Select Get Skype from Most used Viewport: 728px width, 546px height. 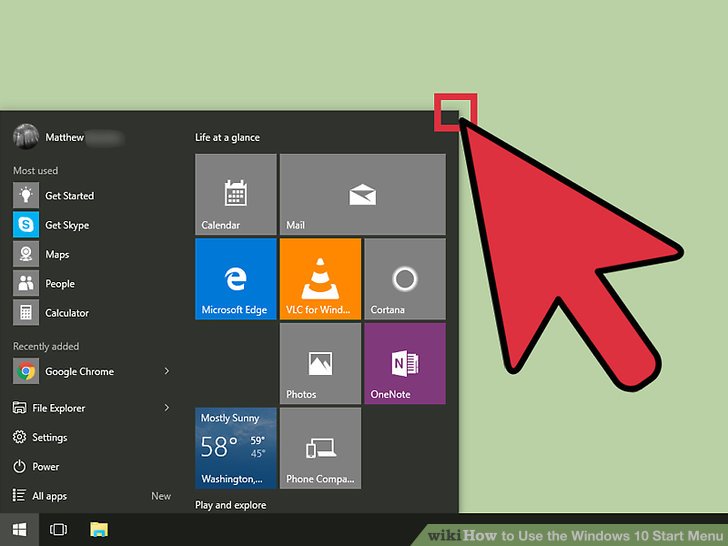coord(67,225)
